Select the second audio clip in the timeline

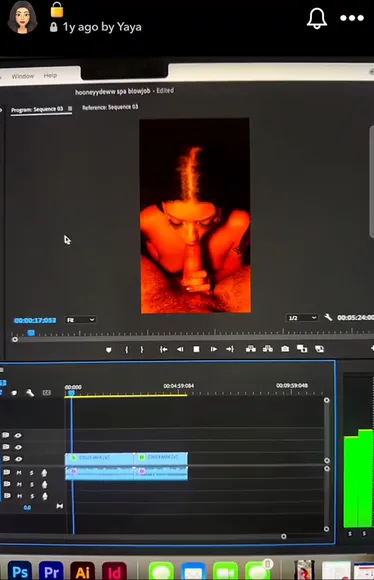161,473
